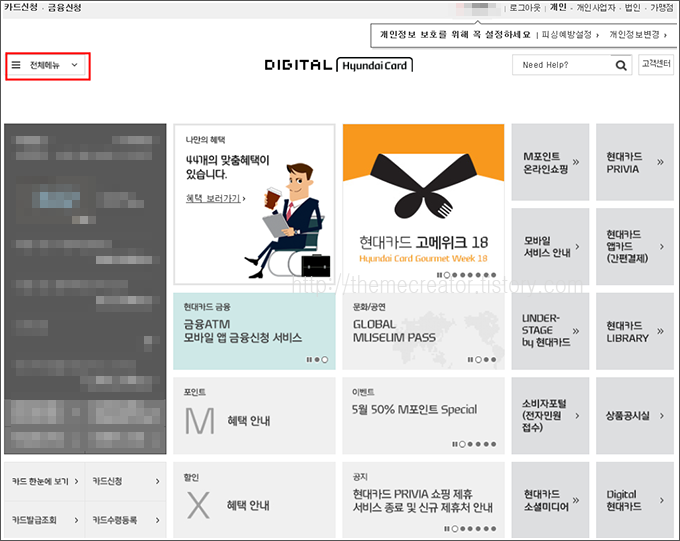Viewport: 680px width, 541px height.
Task: Click arrow on 소비자포털 tile
Action: pyautogui.click(x=577, y=416)
